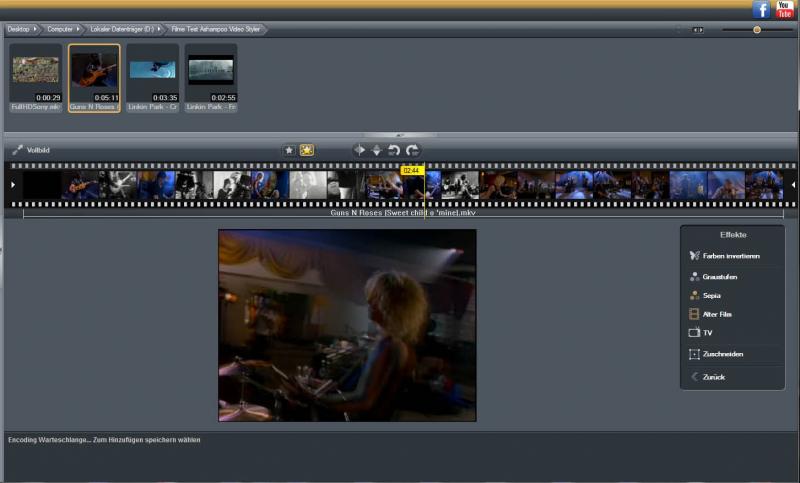The width and height of the screenshot is (800, 483).
Task: Expand the arrow after Desktop breadcrumb
Action: click(35, 29)
